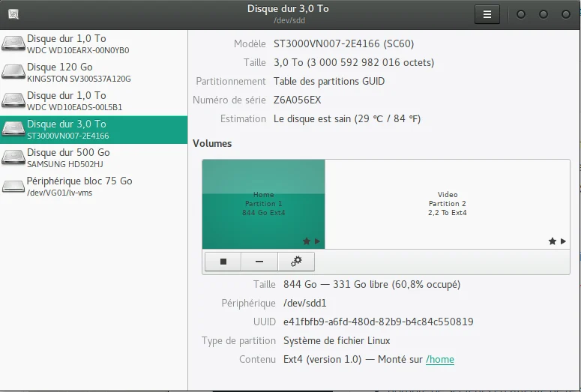This screenshot has width=581, height=392.
Task: Open the hamburger menu button
Action: point(487,14)
